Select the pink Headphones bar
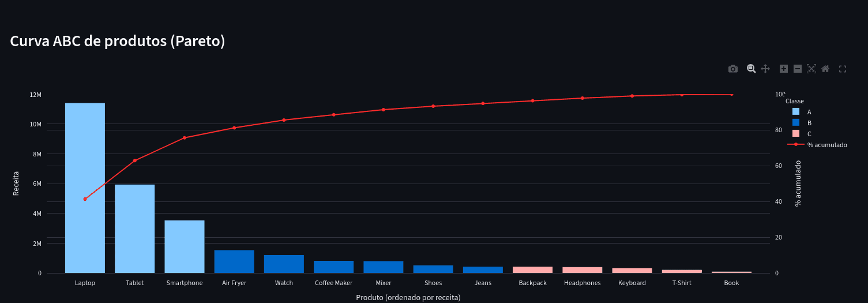868x303 pixels. (583, 270)
